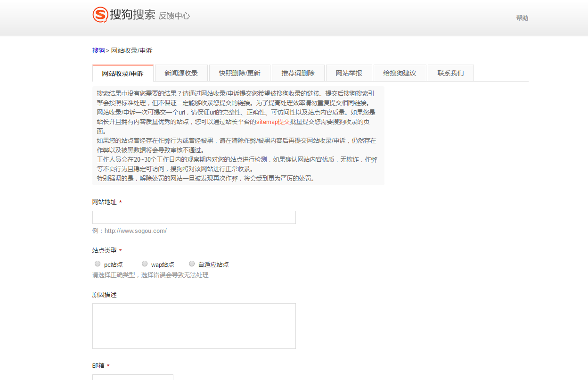Click the orange Sogou S logo icon
This screenshot has height=380, width=588.
(100, 15)
